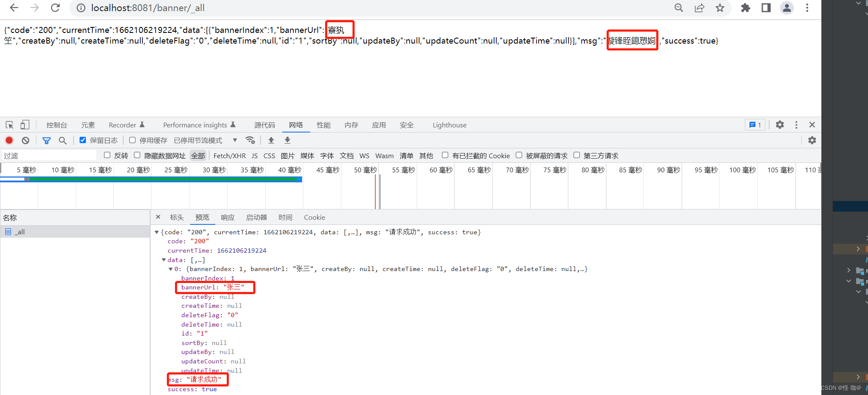Click the 名称 column header
This screenshot has width=868, height=395.
click(75, 218)
